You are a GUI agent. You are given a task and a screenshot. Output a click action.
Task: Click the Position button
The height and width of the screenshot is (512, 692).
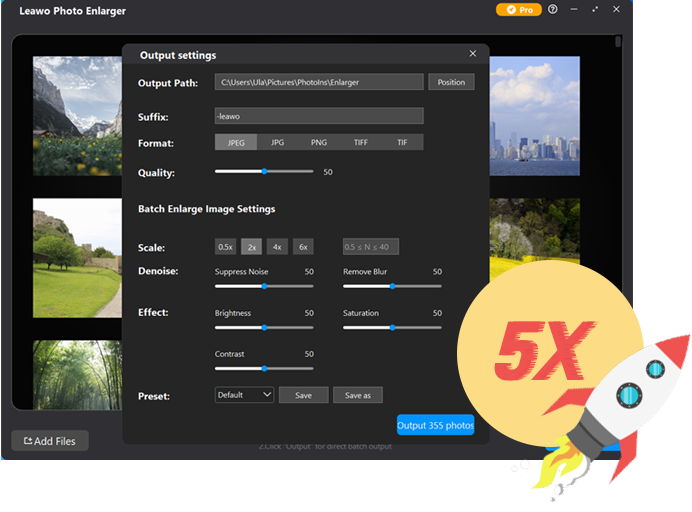(x=451, y=82)
